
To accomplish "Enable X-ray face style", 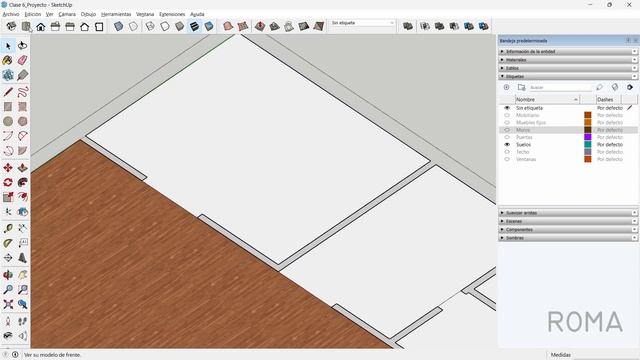I will pyautogui.click(x=118, y=27).
